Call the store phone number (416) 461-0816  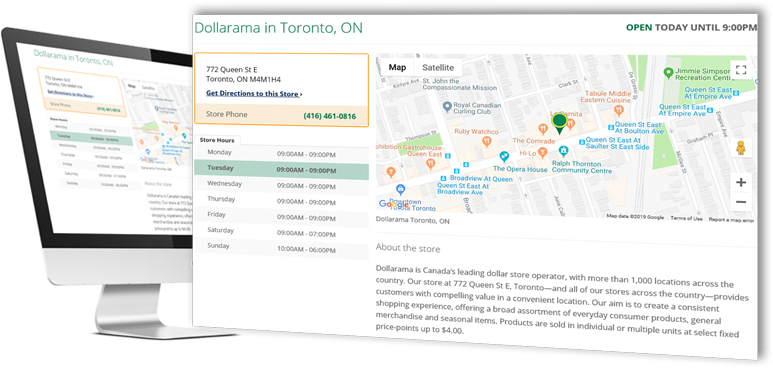click(x=329, y=116)
